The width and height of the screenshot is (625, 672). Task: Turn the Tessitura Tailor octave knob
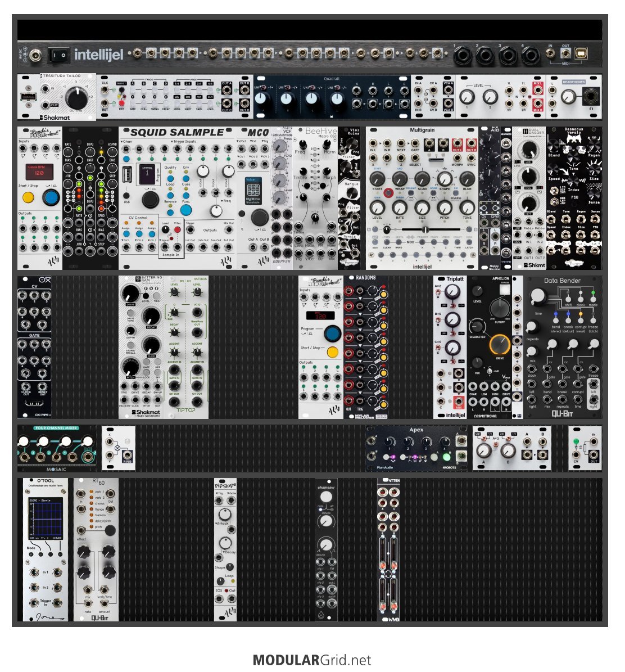(76, 97)
